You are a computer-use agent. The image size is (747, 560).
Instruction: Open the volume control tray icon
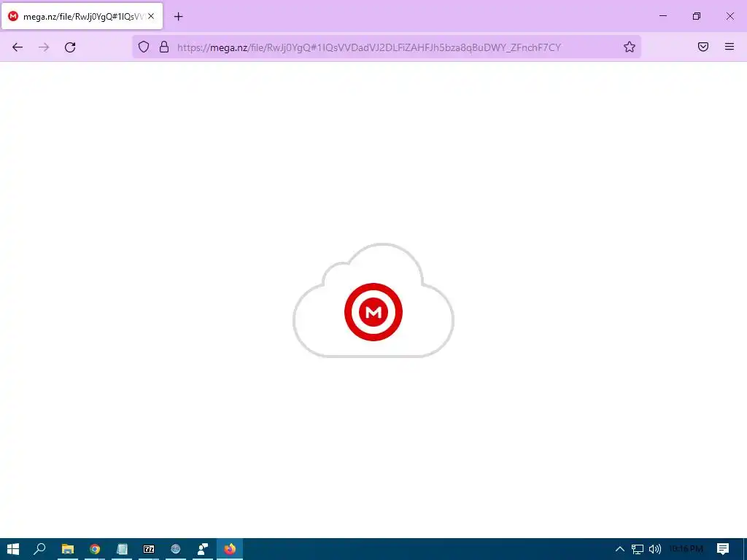pos(655,549)
